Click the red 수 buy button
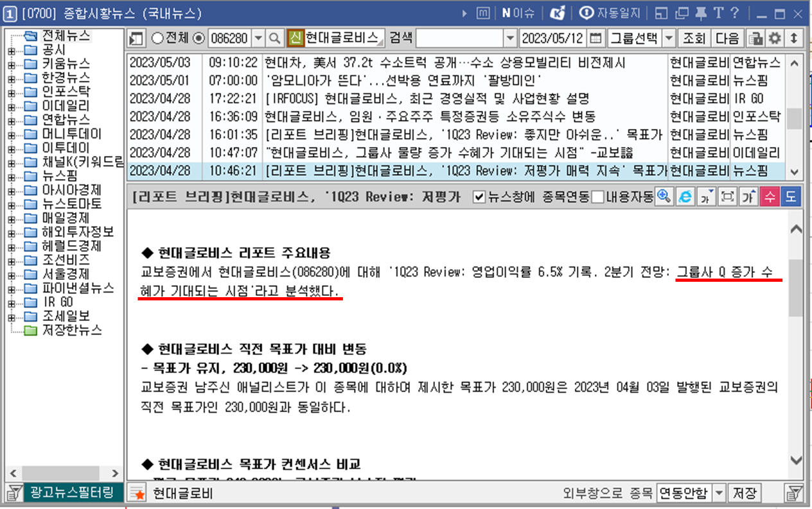 pyautogui.click(x=769, y=197)
